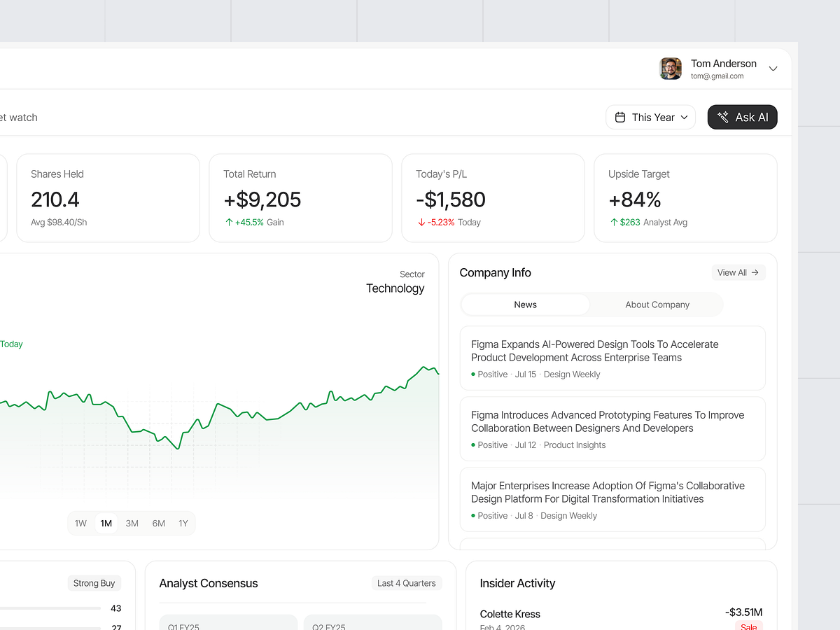840x630 pixels.
Task: Open the Major Enterprises Increase Adoption article
Action: [x=612, y=499]
